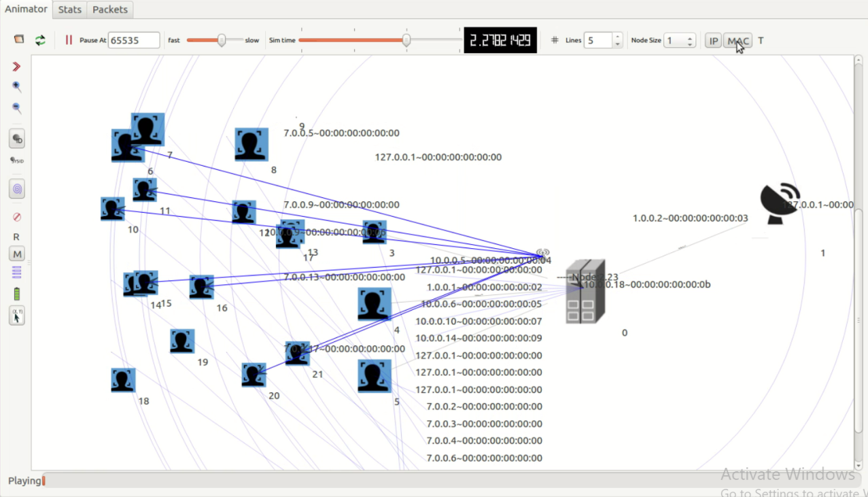Click the open trace file icon
The width and height of the screenshot is (868, 497).
pyautogui.click(x=19, y=40)
